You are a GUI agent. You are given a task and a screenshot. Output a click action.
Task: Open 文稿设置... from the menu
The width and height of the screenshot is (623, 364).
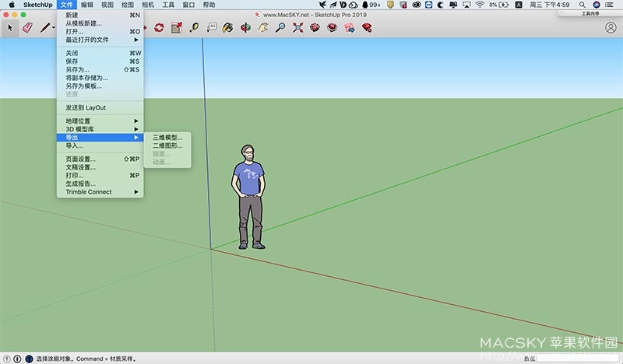pos(100,167)
